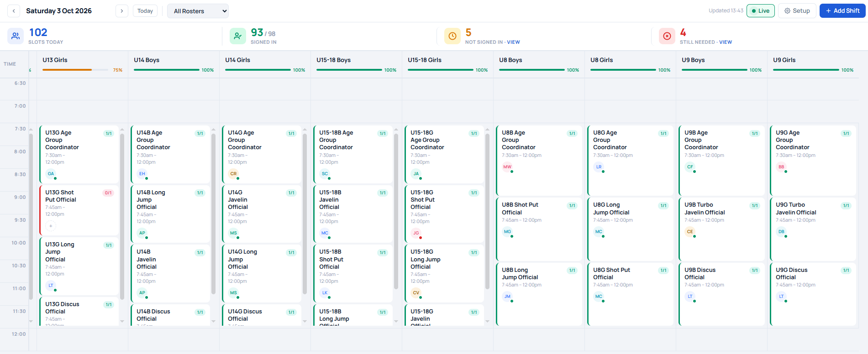Click JG avatar on U15-18G Shot Put
868x354 pixels.
(416, 233)
